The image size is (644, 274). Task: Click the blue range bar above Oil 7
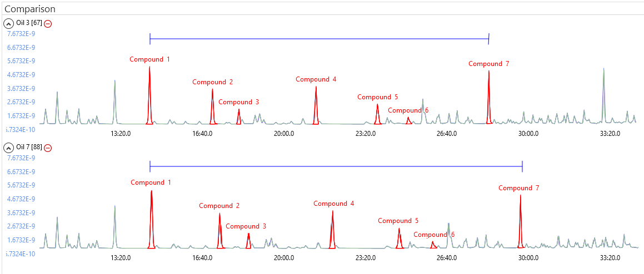(336, 165)
